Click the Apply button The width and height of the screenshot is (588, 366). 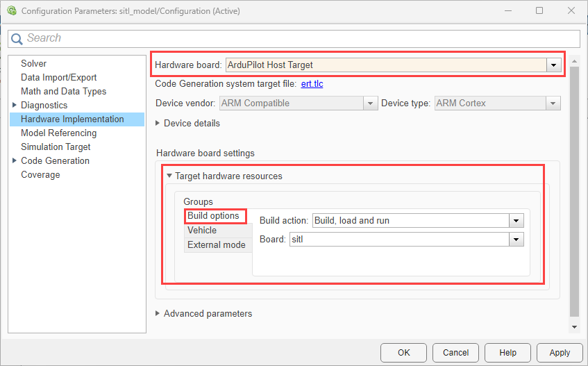tap(560, 353)
